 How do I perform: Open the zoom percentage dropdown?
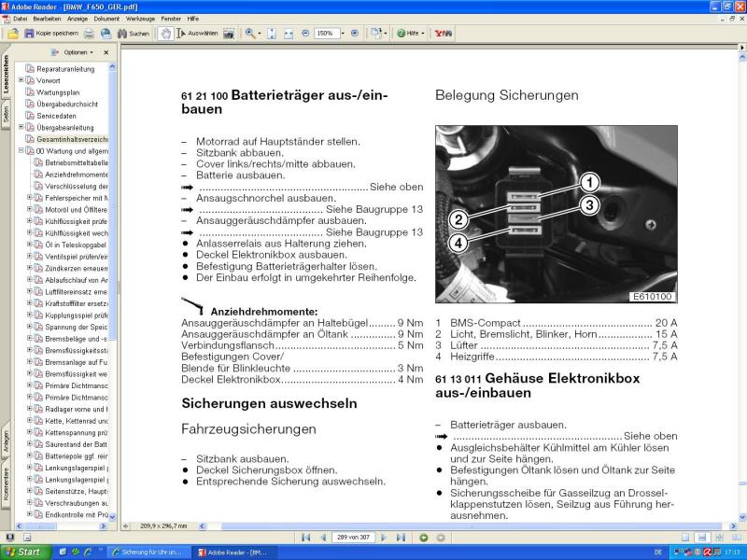click(x=343, y=34)
